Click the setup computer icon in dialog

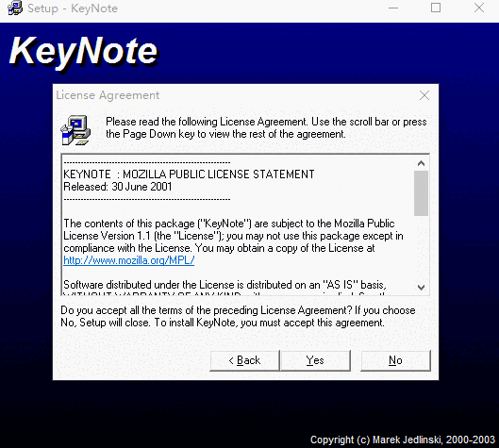coord(75,130)
